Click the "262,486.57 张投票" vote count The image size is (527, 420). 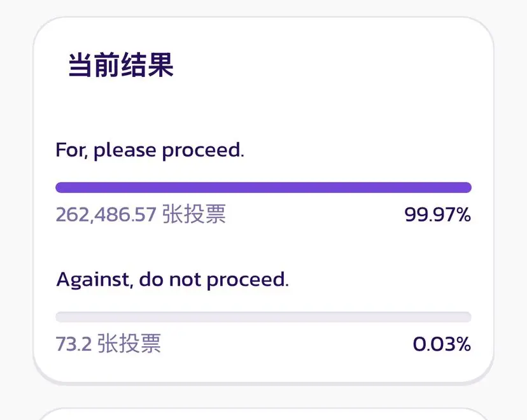141,215
